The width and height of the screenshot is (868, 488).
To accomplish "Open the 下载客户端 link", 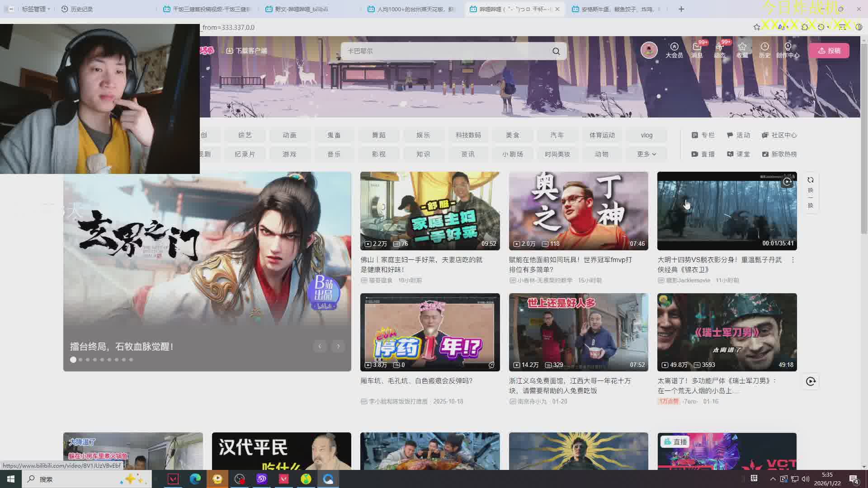I will click(x=246, y=51).
